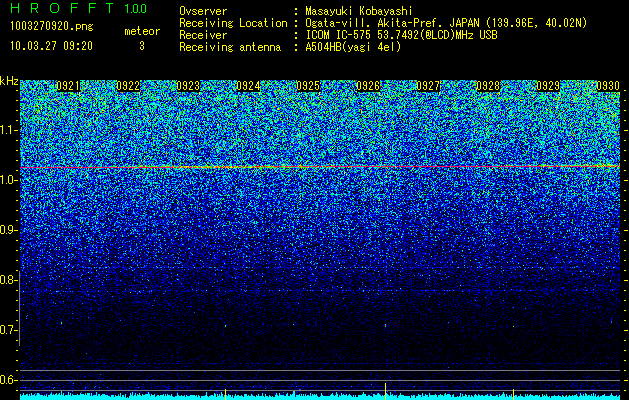Click the observer name Masayuki Kobayashi

point(359,11)
